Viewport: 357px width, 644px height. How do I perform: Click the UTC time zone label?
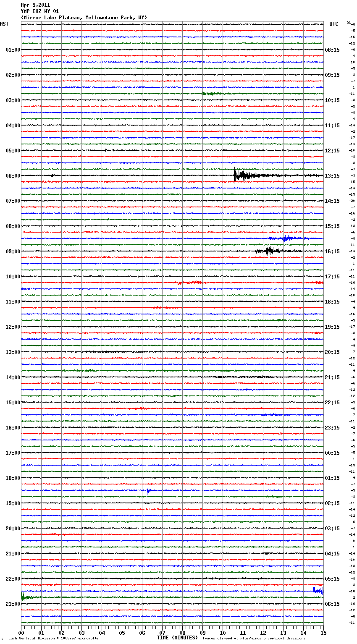click(x=334, y=24)
